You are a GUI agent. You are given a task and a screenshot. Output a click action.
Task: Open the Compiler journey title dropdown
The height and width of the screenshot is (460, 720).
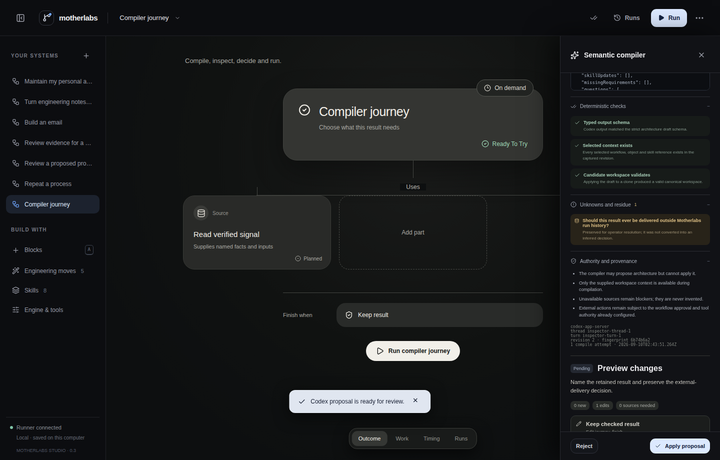tap(149, 18)
